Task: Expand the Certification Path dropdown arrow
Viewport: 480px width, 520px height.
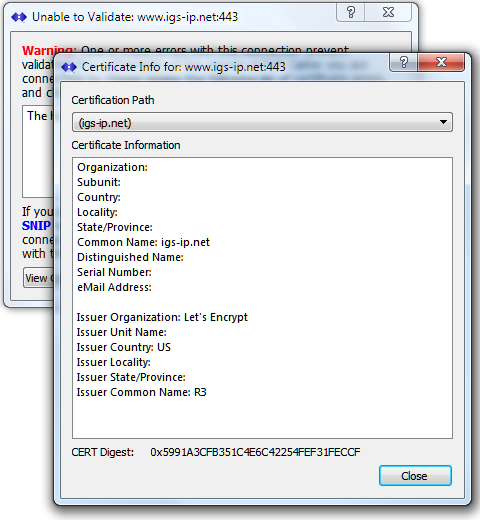Action: [x=443, y=122]
